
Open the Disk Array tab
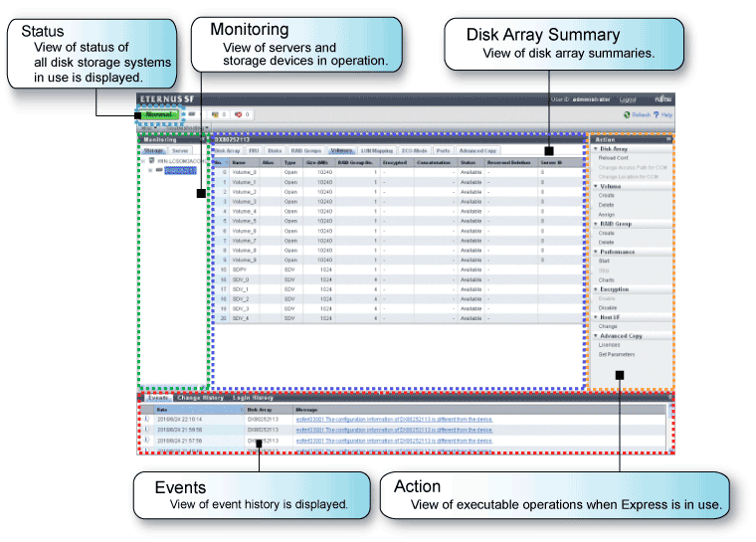(227, 151)
